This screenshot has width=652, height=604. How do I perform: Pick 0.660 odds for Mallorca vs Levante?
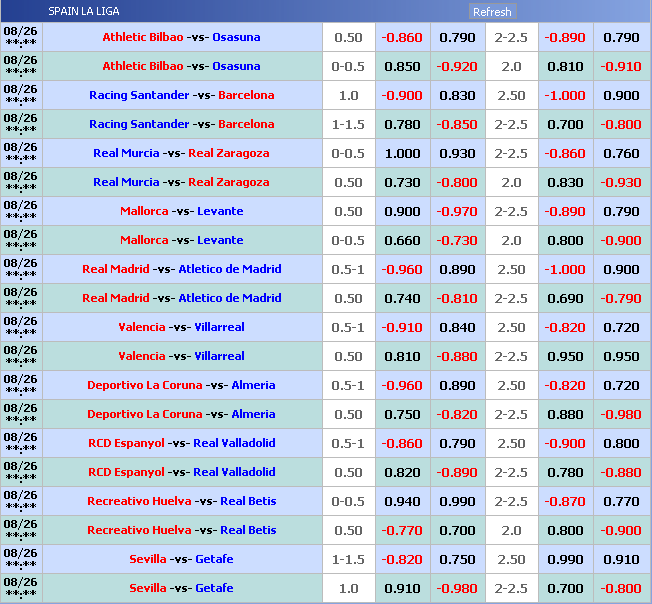coord(402,240)
